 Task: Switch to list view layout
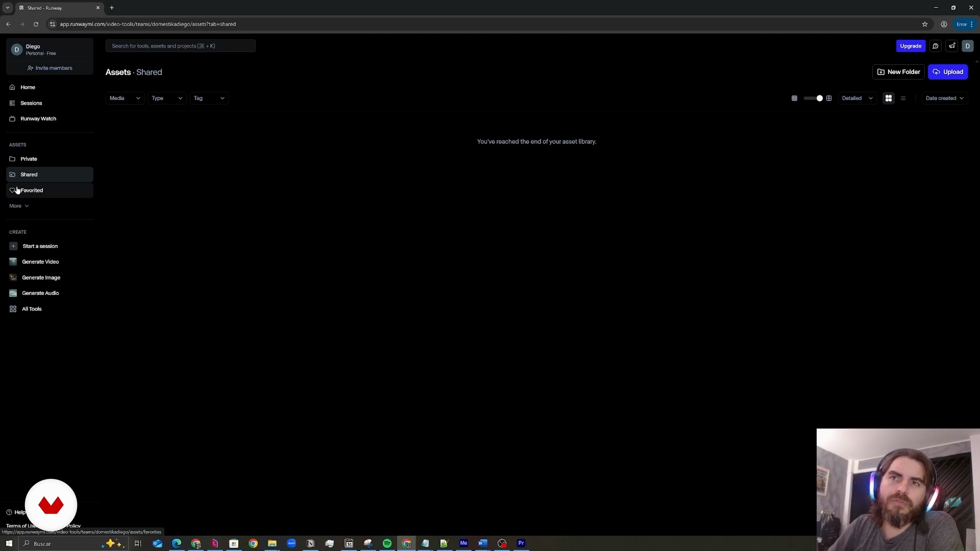pyautogui.click(x=903, y=98)
